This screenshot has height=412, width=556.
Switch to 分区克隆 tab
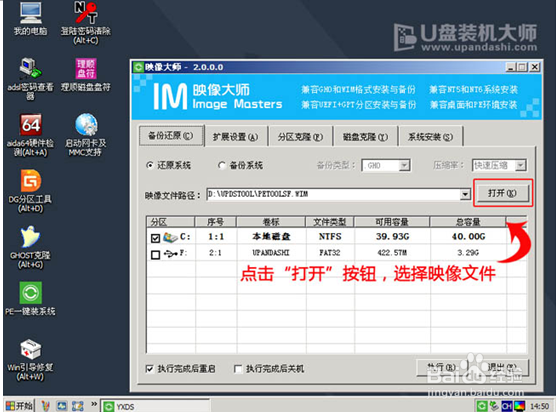click(300, 137)
